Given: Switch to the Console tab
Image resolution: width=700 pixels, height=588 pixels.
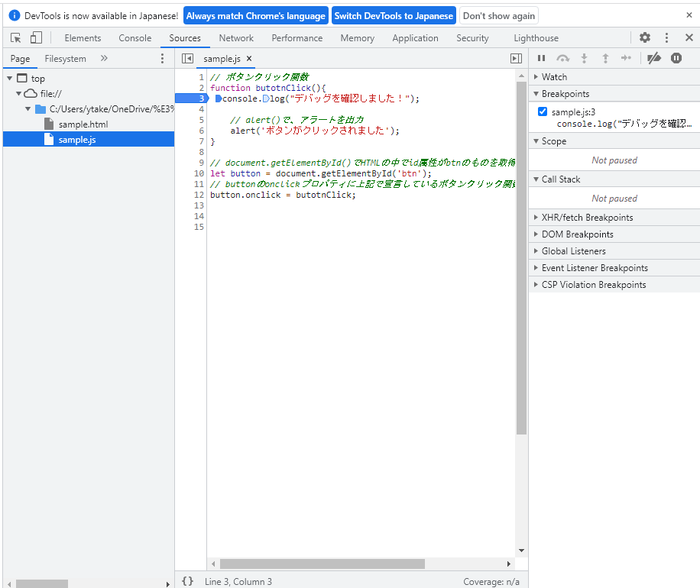Looking at the screenshot, I should click(134, 37).
